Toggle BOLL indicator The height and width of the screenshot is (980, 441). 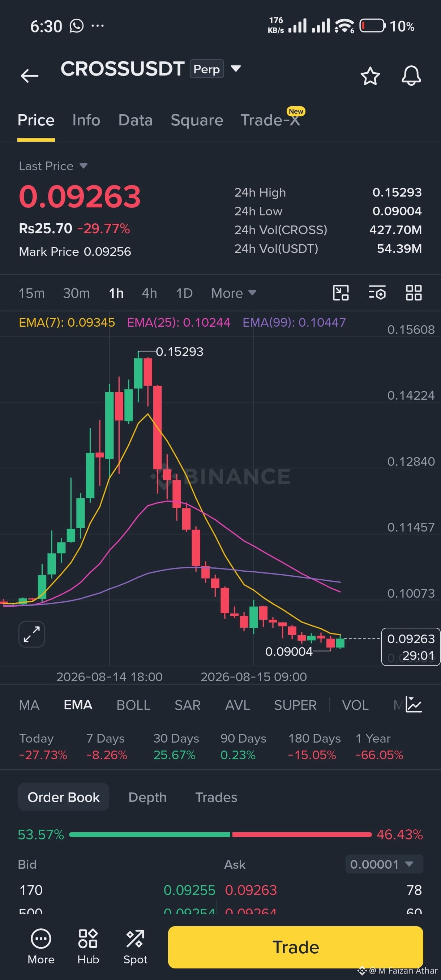[x=133, y=705]
